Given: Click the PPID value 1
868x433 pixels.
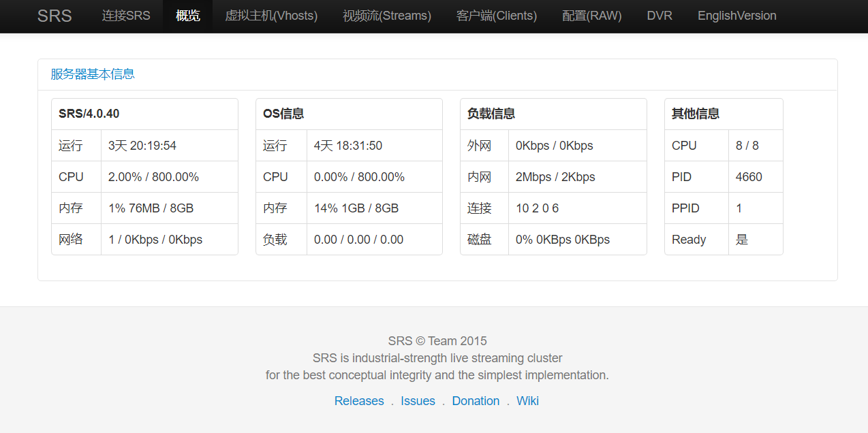Looking at the screenshot, I should point(739,208).
